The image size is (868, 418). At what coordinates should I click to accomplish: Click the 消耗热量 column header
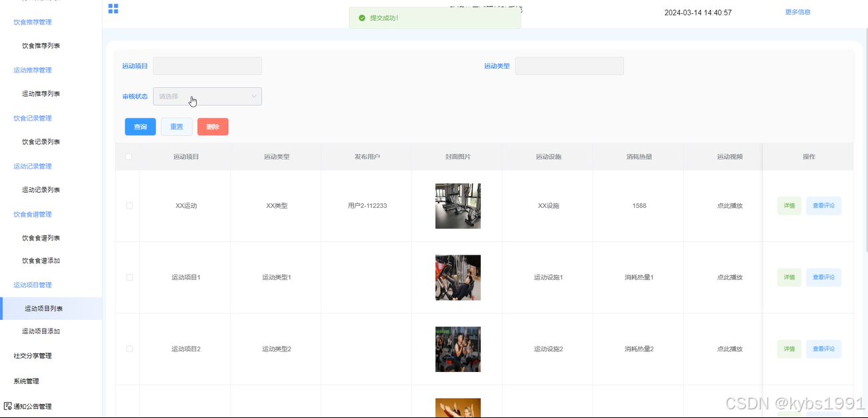tap(639, 157)
